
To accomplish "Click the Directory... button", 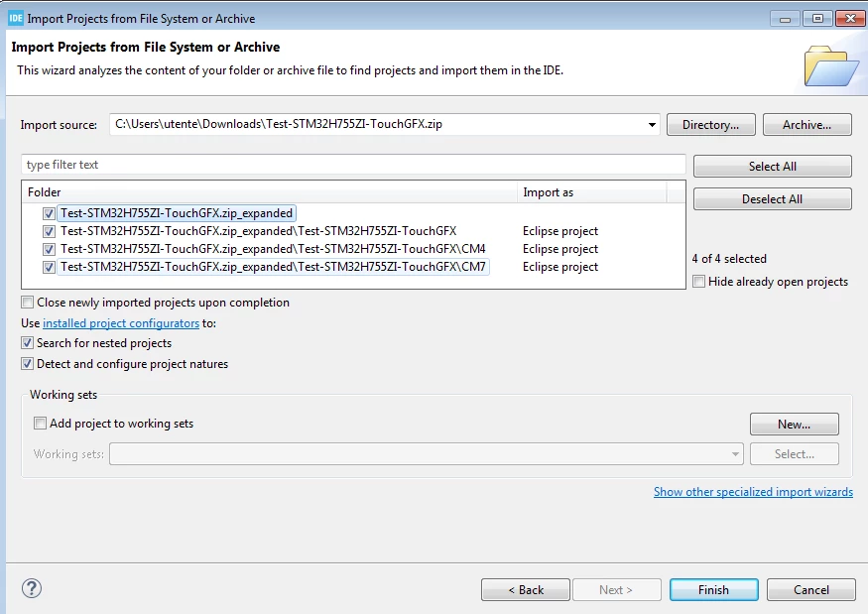I will (711, 125).
